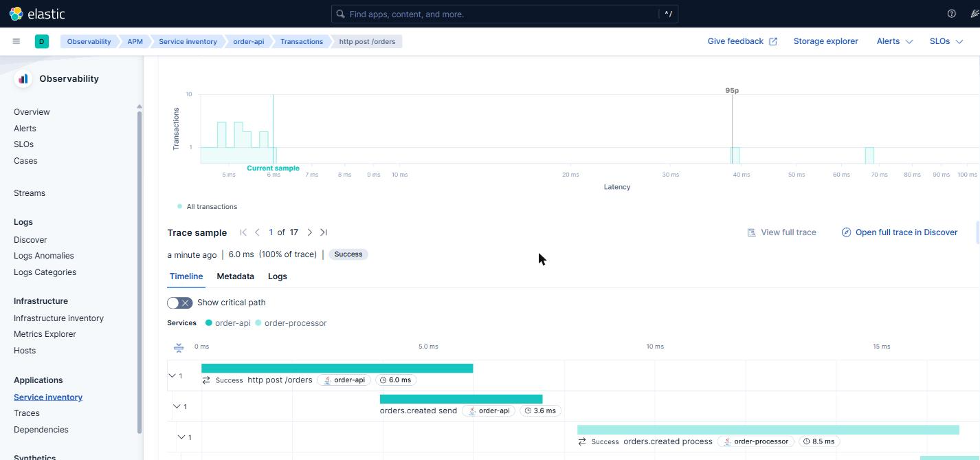The width and height of the screenshot is (980, 460).
Task: Open Infrastructure inventory
Action: click(58, 318)
